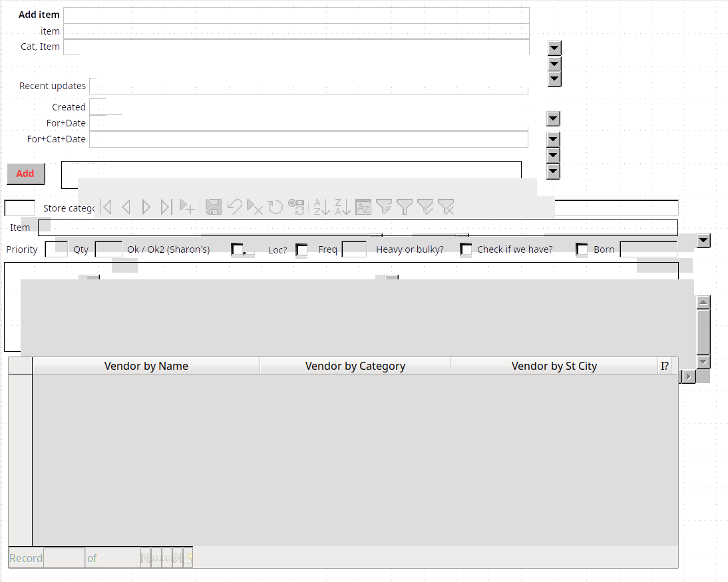Image resolution: width=728 pixels, height=582 pixels.
Task: Click the First Record navigation icon
Action: (x=106, y=207)
